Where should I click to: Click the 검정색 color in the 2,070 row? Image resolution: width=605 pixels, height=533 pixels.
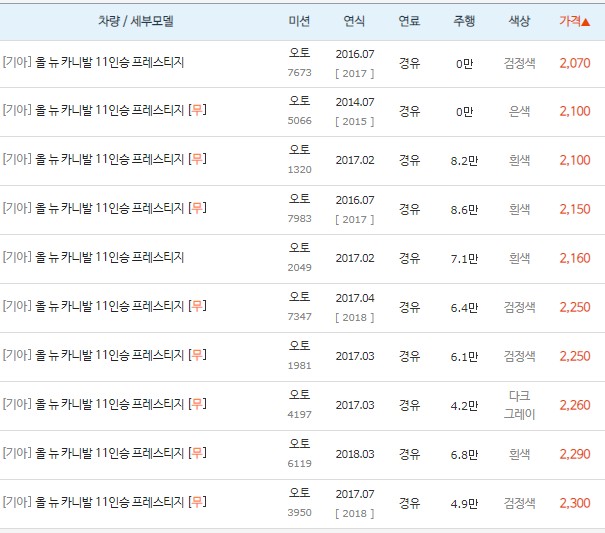coord(519,63)
